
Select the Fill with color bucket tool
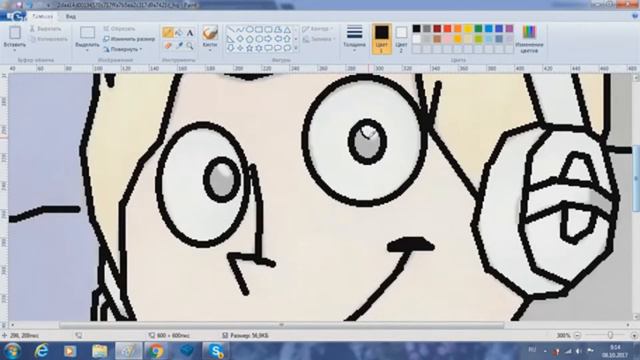click(179, 33)
